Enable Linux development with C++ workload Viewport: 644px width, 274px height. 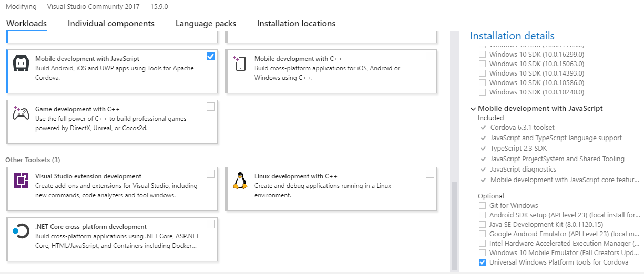pos(430,174)
